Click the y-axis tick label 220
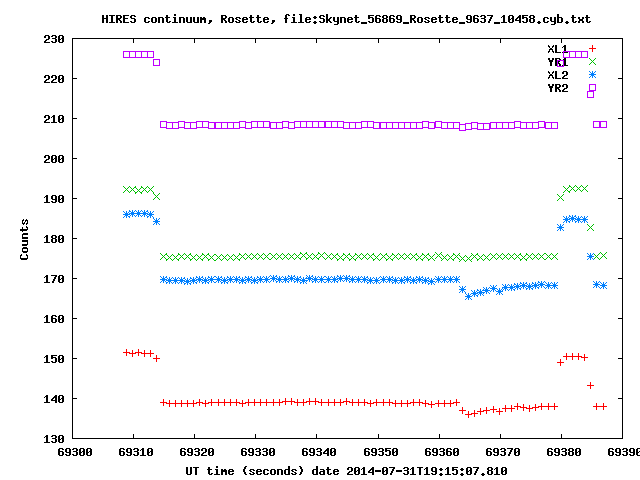640x480 pixels. (x=54, y=79)
